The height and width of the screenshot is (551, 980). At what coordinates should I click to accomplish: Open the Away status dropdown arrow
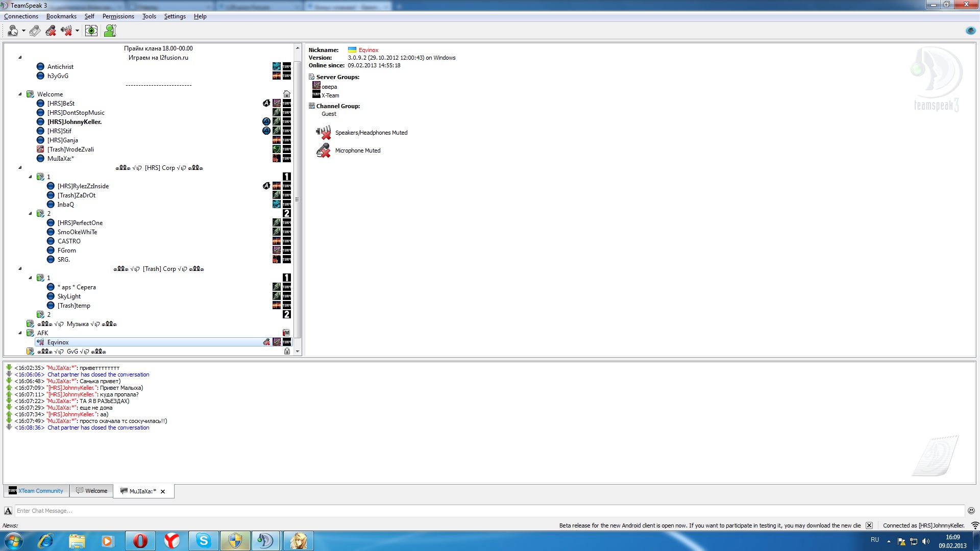tap(23, 31)
